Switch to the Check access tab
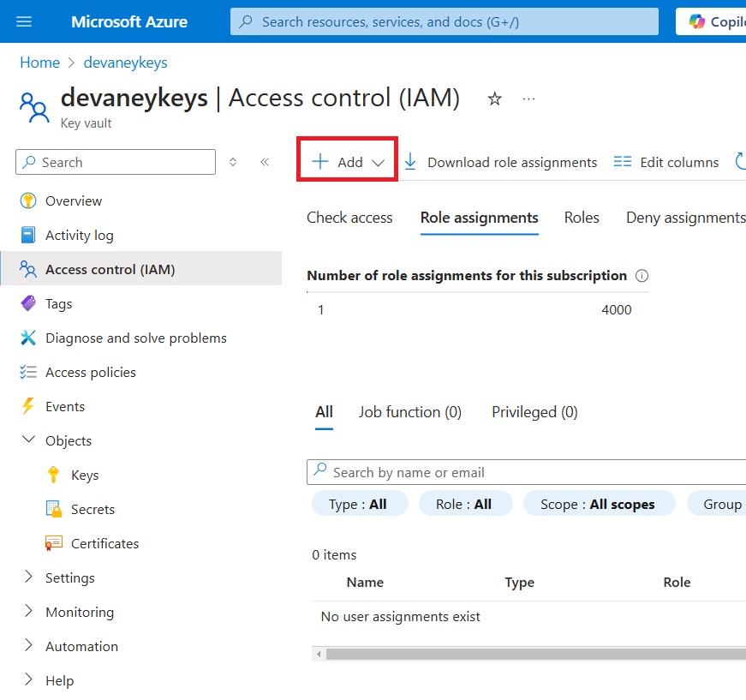Image resolution: width=746 pixels, height=700 pixels. tap(349, 218)
